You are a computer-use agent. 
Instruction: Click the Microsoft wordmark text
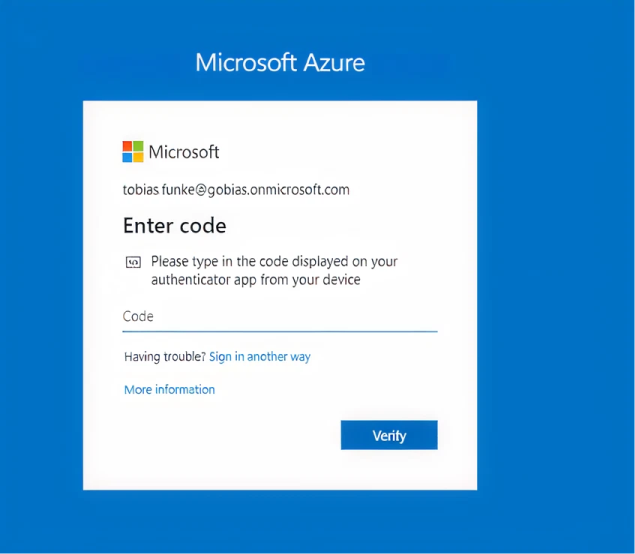(184, 152)
